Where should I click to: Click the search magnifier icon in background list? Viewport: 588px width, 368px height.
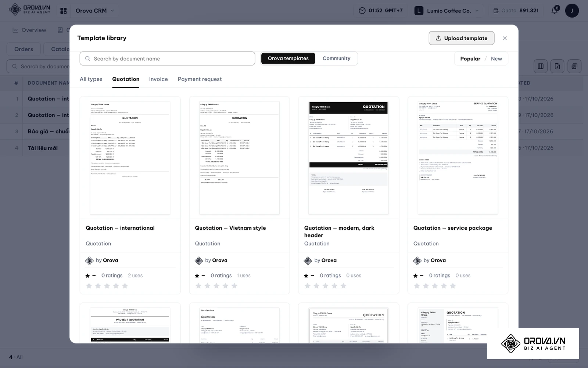(15, 67)
